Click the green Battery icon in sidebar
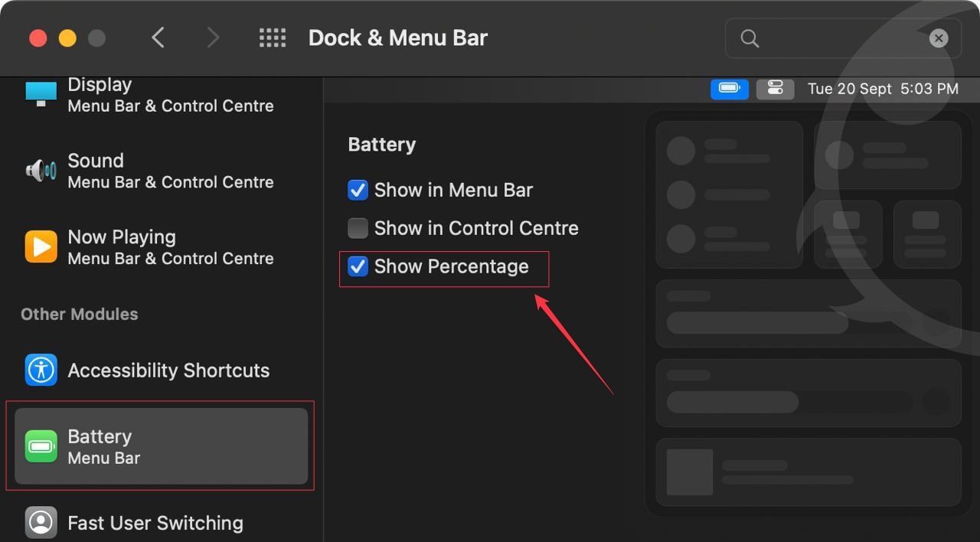The height and width of the screenshot is (542, 980). coord(41,446)
